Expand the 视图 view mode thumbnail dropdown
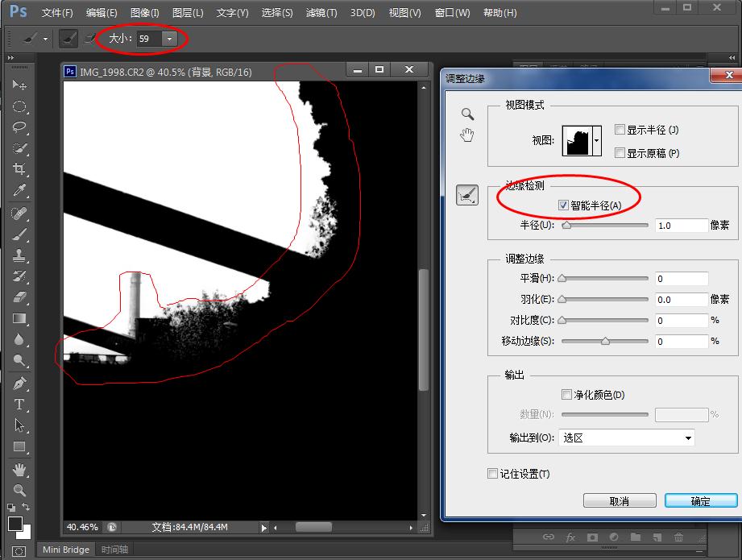742x560 pixels. [596, 140]
